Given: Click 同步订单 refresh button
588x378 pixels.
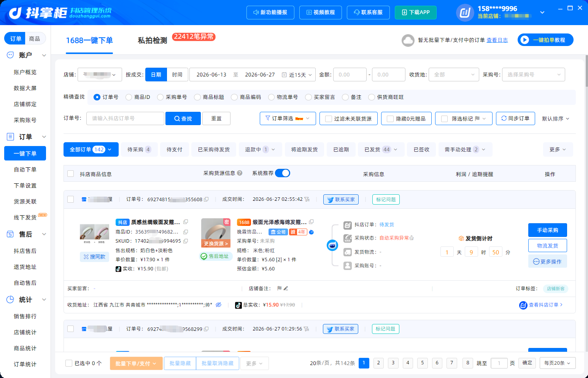Looking at the screenshot, I should coord(515,118).
